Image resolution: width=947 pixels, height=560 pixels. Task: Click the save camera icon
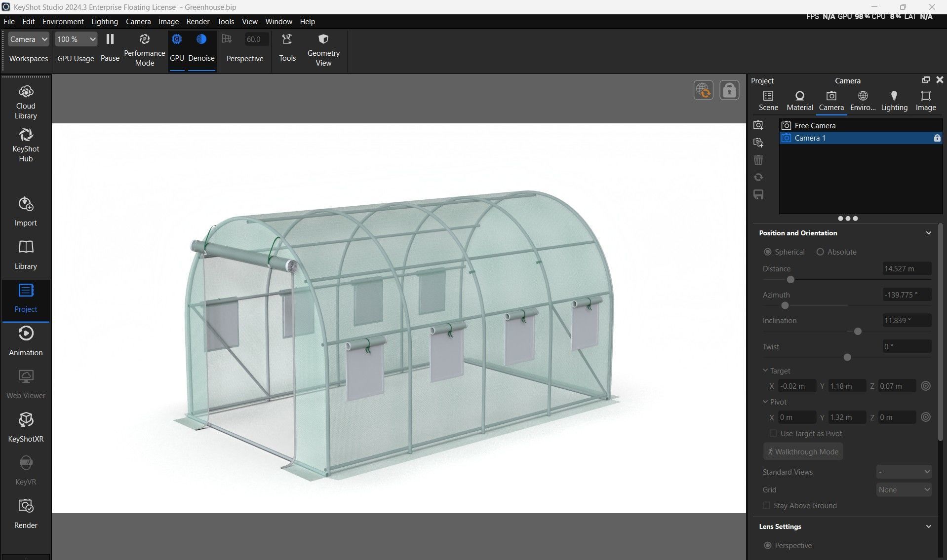(x=758, y=194)
